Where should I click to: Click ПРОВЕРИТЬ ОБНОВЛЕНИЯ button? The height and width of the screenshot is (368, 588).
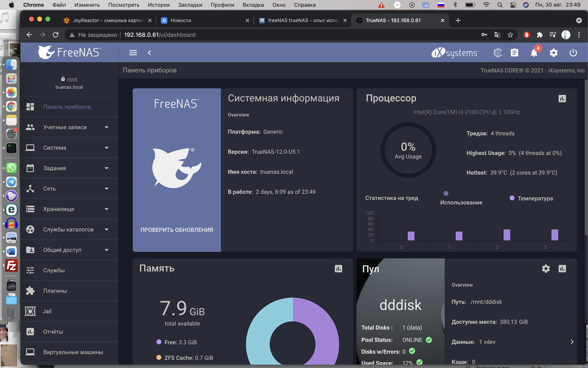177,230
